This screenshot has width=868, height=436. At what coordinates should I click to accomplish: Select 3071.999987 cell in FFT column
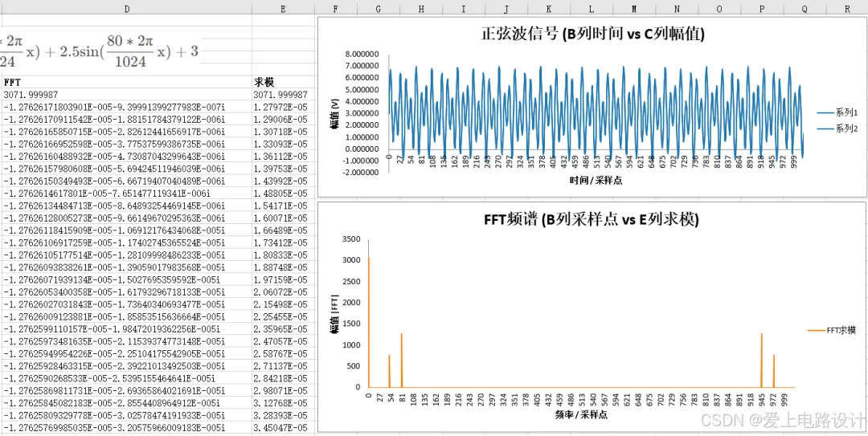126,95
